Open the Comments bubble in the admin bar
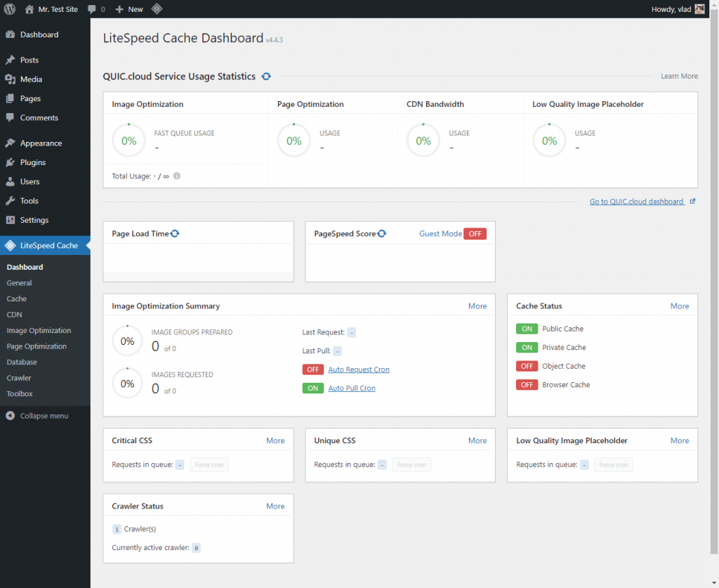Screen dimensions: 719x588 click(95, 9)
